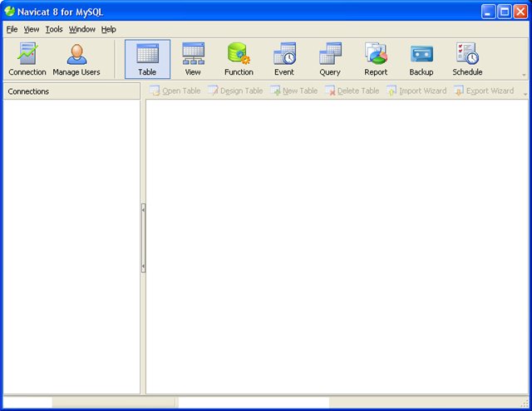Click Design Table button
This screenshot has width=532, height=411.
[235, 91]
